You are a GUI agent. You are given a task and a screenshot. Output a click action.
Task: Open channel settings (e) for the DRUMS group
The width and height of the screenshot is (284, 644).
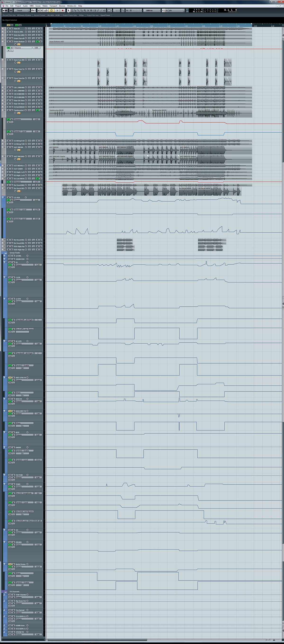pos(27,542)
